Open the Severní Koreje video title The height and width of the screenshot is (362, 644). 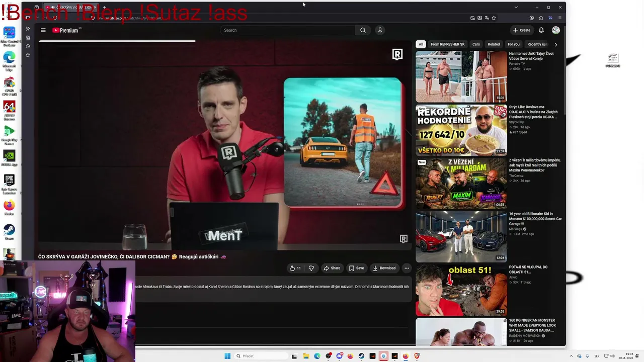tap(531, 56)
